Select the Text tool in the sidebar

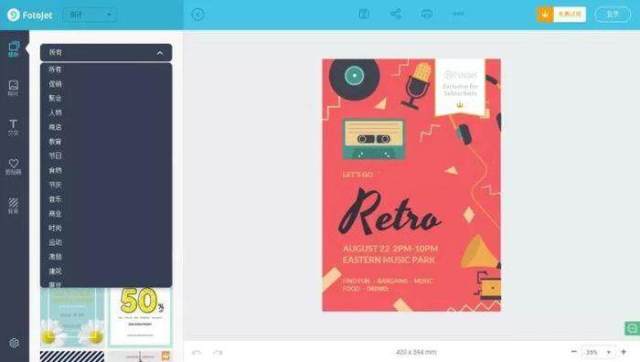click(13, 127)
